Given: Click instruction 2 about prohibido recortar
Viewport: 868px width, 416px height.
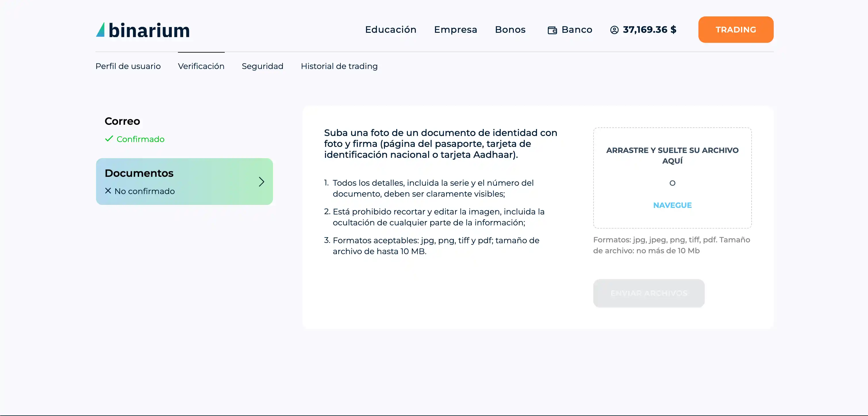Looking at the screenshot, I should pos(434,217).
